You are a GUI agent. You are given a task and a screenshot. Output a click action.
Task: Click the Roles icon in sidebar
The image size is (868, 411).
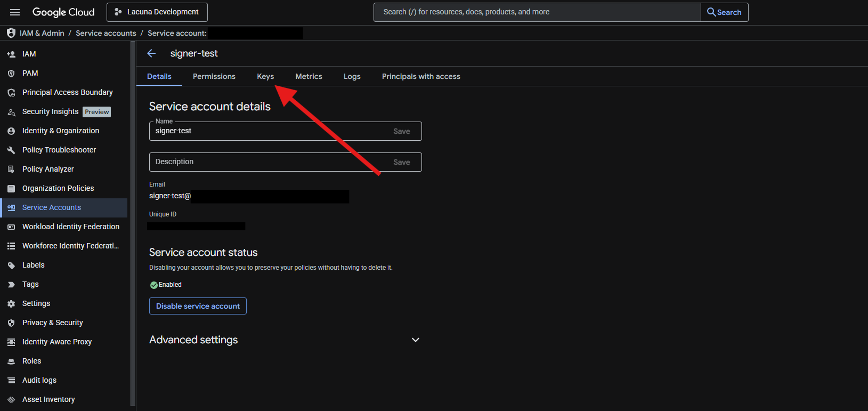pyautogui.click(x=11, y=361)
